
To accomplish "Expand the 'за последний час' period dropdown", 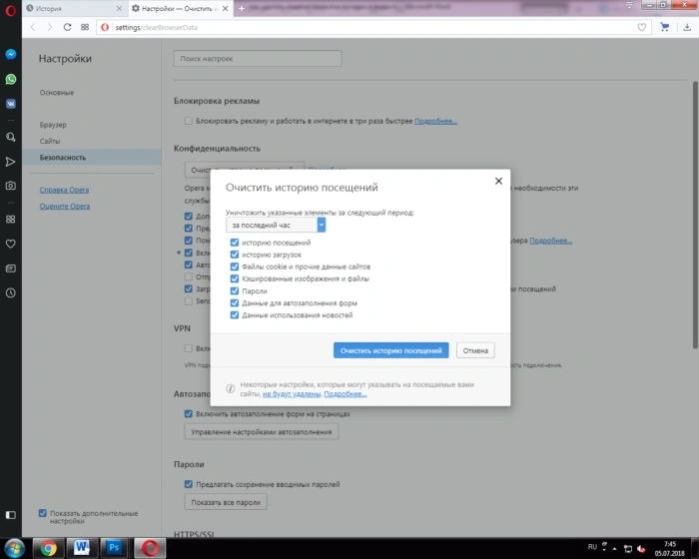I will 275,225.
